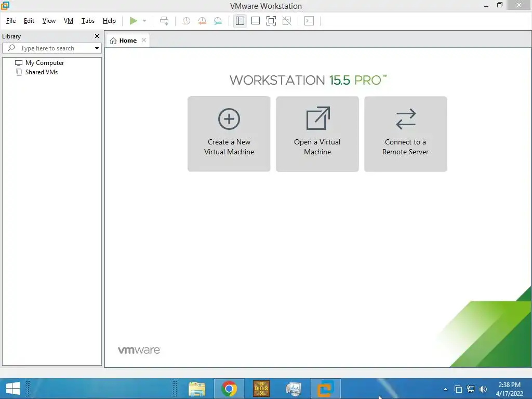Image resolution: width=532 pixels, height=399 pixels.
Task: Click the library search input field
Action: [51, 48]
